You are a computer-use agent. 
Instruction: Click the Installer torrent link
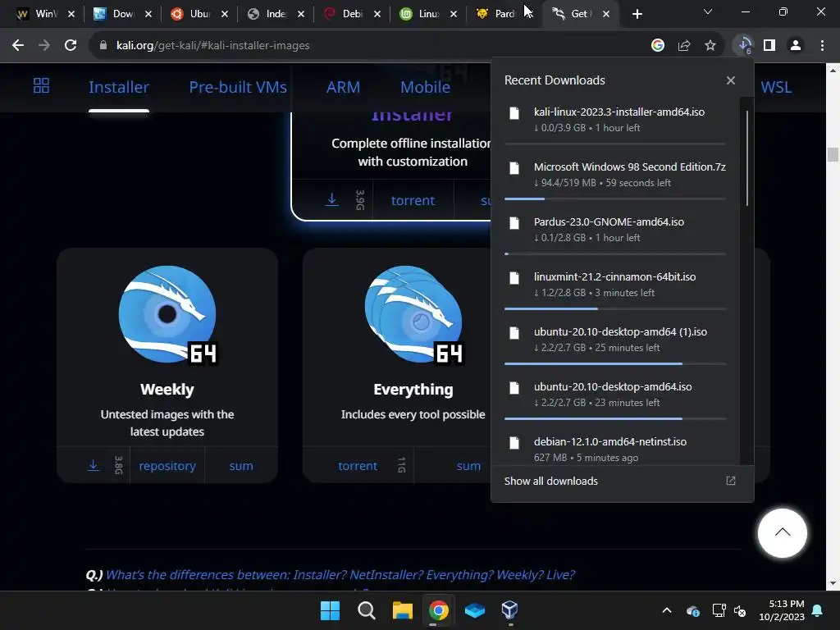click(x=413, y=200)
